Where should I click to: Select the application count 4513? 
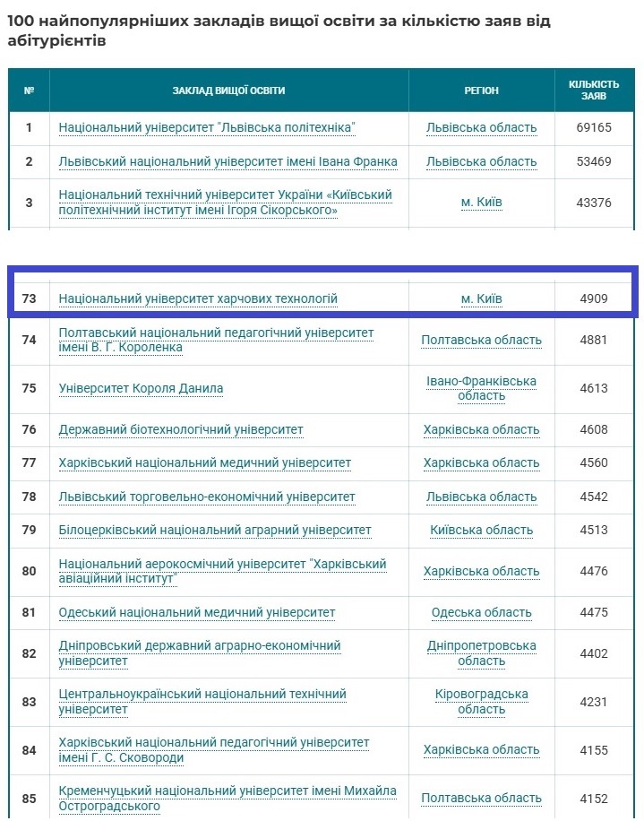[594, 531]
